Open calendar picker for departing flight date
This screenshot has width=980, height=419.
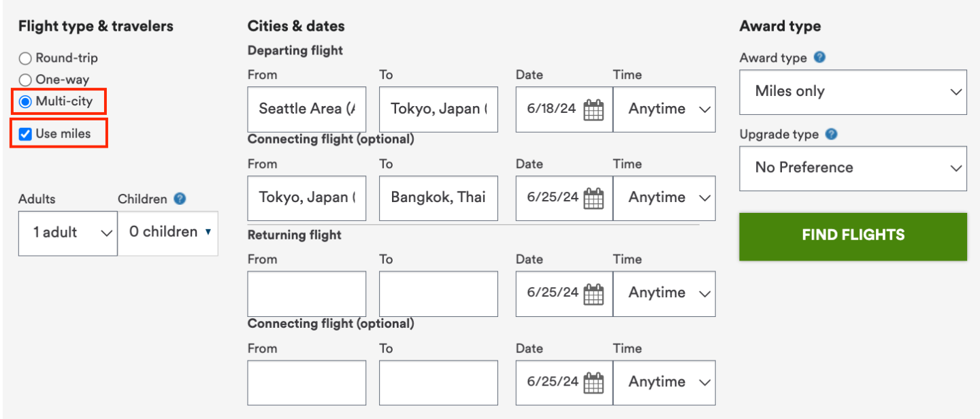[x=593, y=110]
